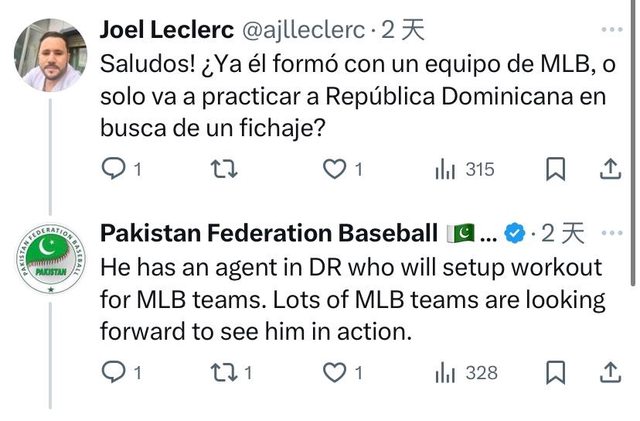Open more options on Pakistan Federation tweet
Image resolution: width=640 pixels, height=421 pixels.
[x=608, y=233]
